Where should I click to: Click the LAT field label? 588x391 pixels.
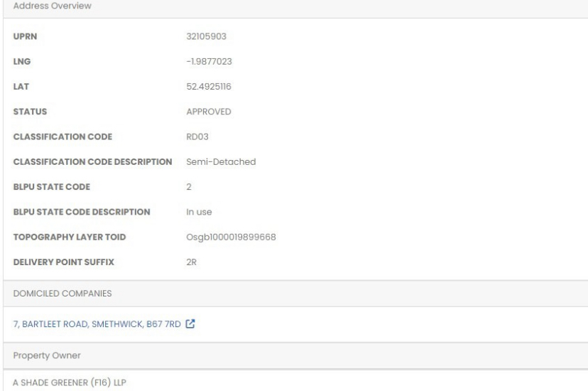(21, 87)
